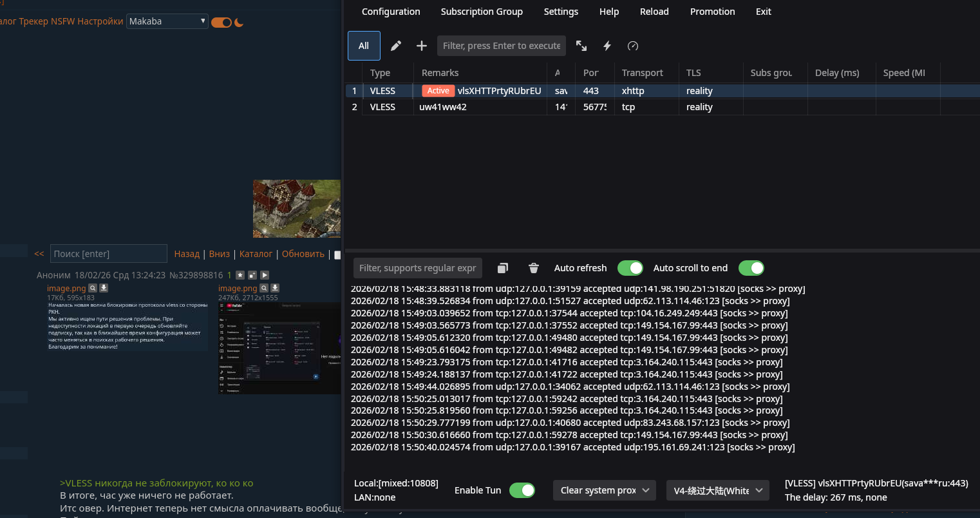
Task: Open the medieval town image thumbnail
Action: pyautogui.click(x=297, y=209)
